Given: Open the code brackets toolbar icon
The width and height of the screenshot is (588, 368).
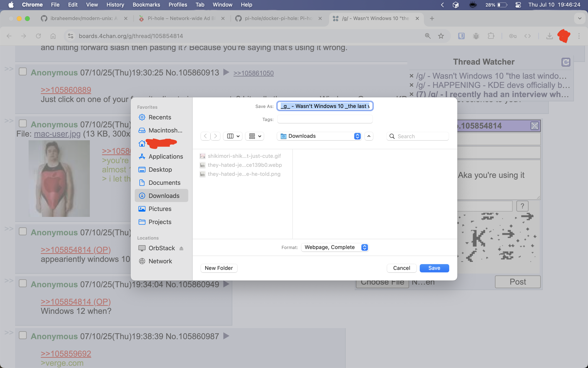Looking at the screenshot, I should tap(528, 36).
